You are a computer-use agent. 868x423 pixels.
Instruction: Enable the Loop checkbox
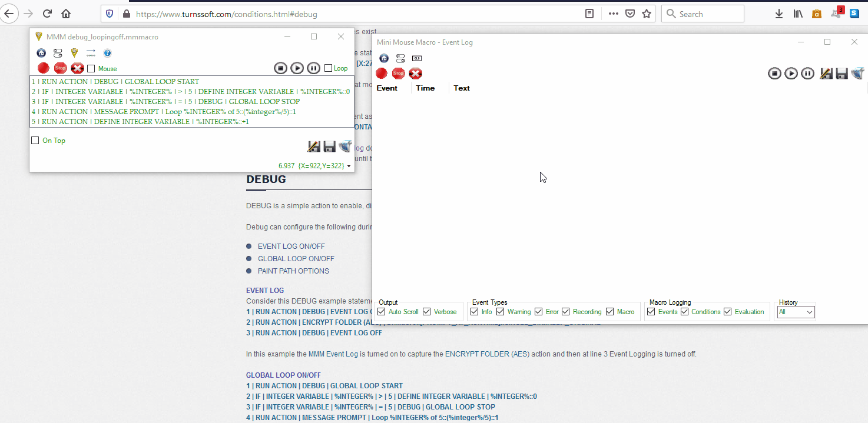(329, 68)
